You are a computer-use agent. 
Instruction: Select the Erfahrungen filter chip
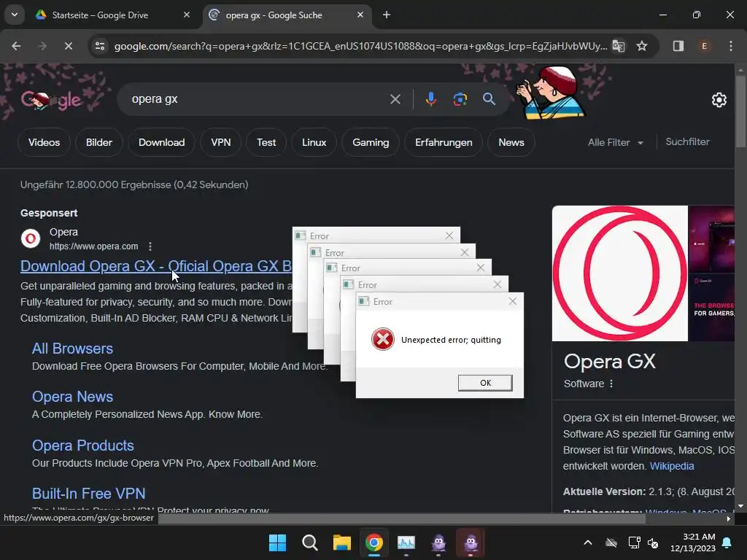[444, 142]
